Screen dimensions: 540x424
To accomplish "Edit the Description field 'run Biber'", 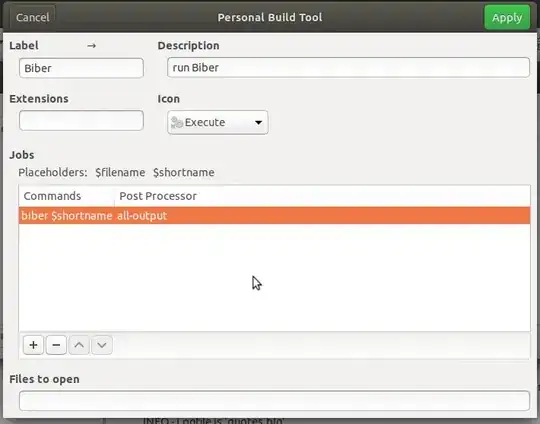I will click(349, 68).
